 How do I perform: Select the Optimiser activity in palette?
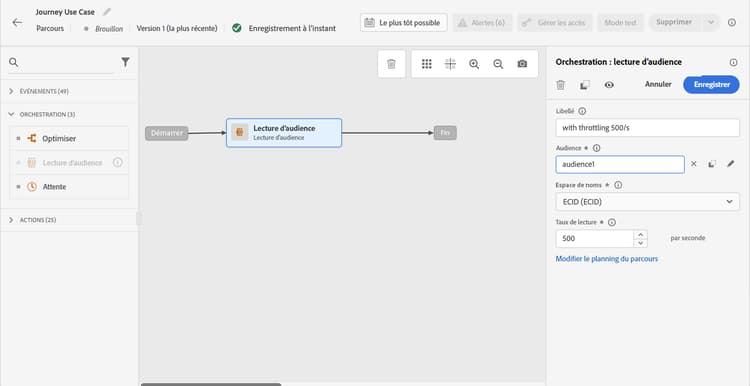[69, 138]
